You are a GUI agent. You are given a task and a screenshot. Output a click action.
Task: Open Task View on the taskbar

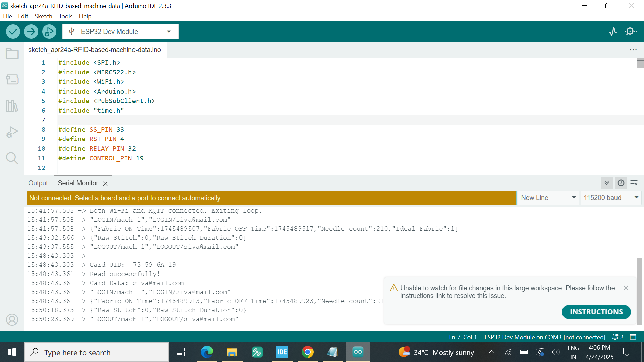point(181,352)
